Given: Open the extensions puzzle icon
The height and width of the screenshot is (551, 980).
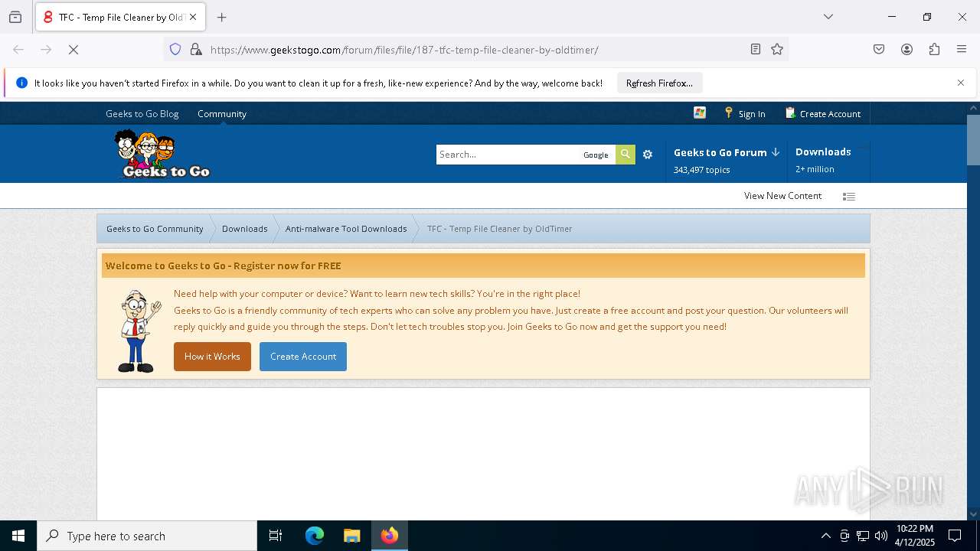Looking at the screenshot, I should click(934, 50).
